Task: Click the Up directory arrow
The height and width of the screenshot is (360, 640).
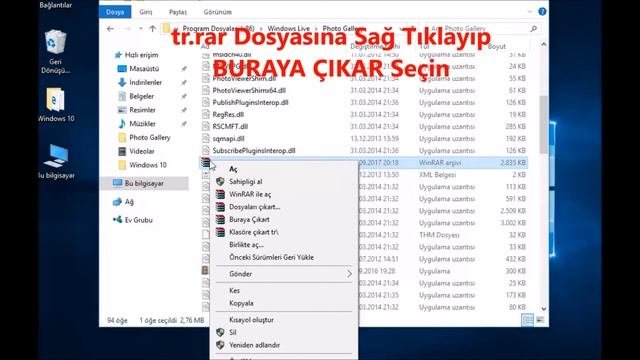Action: point(152,29)
